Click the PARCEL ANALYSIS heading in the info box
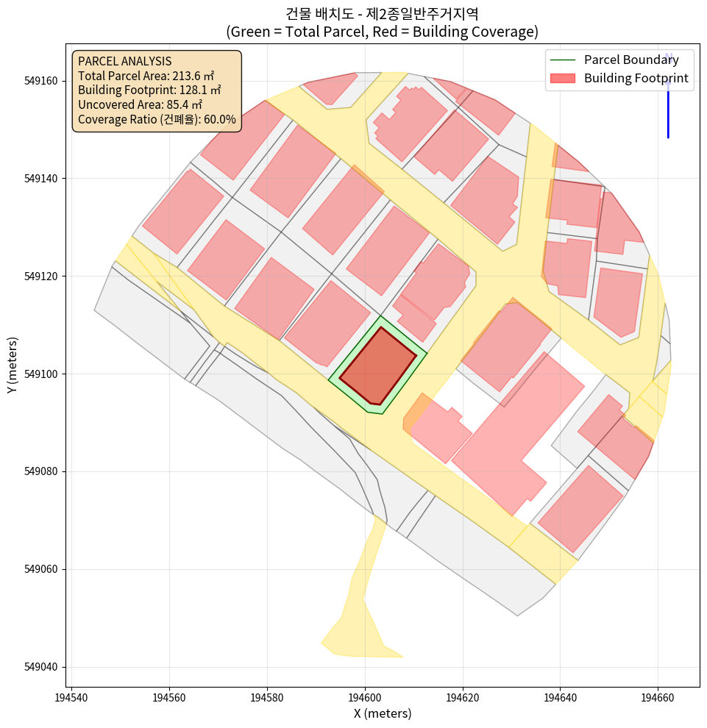The image size is (707, 728). click(x=124, y=61)
